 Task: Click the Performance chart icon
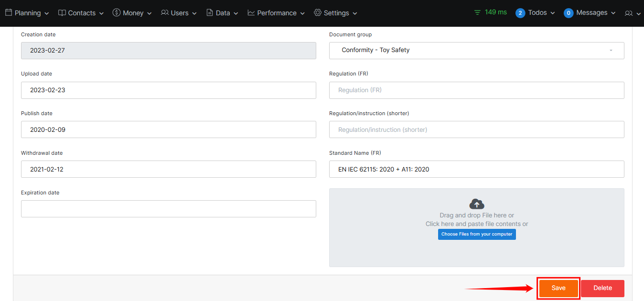pyautogui.click(x=251, y=13)
